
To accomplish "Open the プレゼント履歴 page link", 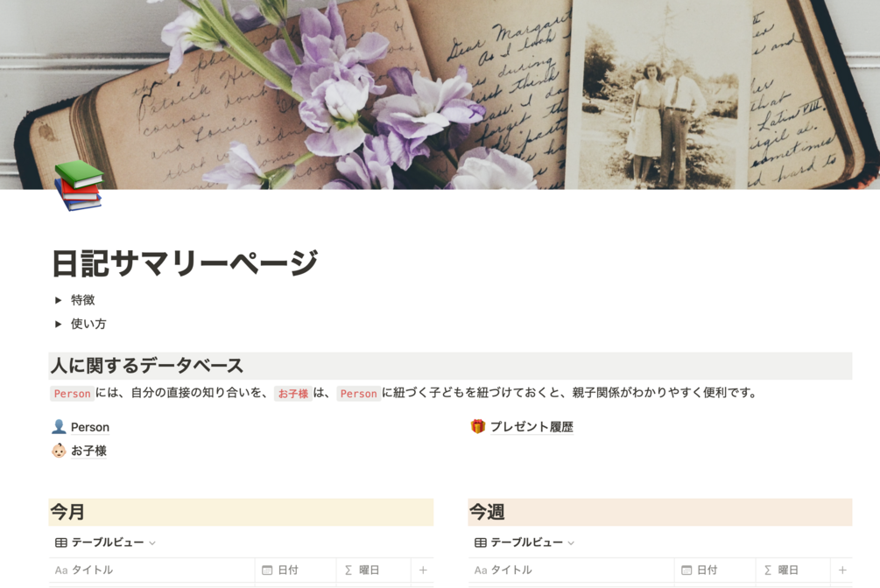I will coord(532,426).
